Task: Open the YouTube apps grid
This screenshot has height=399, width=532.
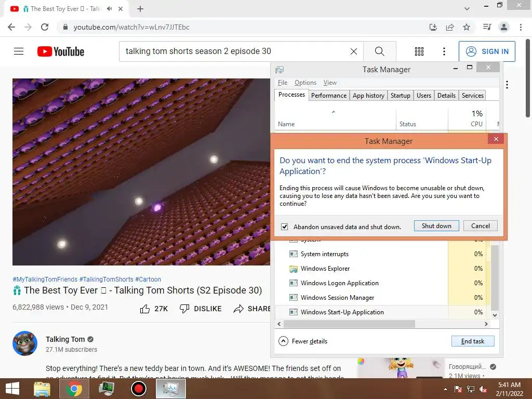Action: pyautogui.click(x=419, y=51)
